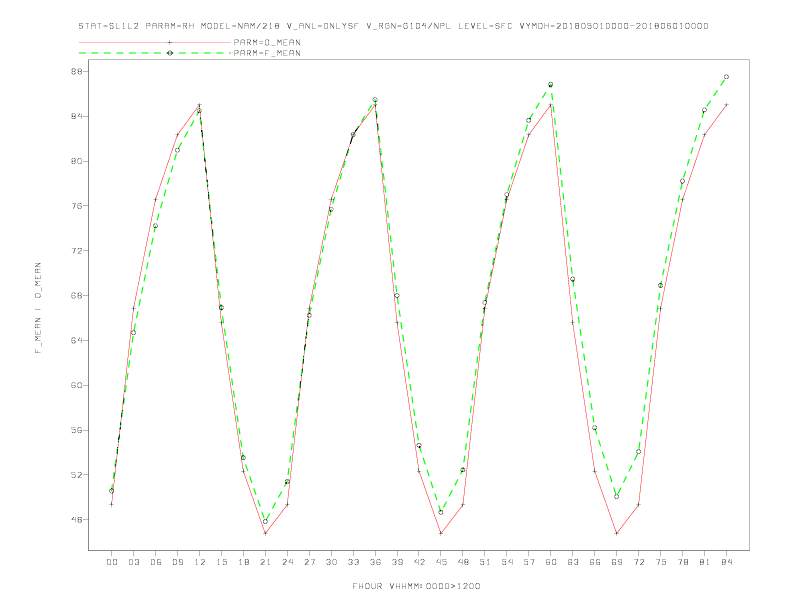Click the forecast hour label 30
792x612 pixels.
tap(331, 562)
